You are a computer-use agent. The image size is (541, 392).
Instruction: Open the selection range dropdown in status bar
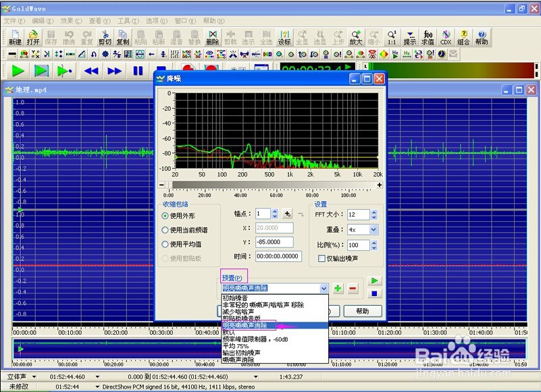coord(256,376)
